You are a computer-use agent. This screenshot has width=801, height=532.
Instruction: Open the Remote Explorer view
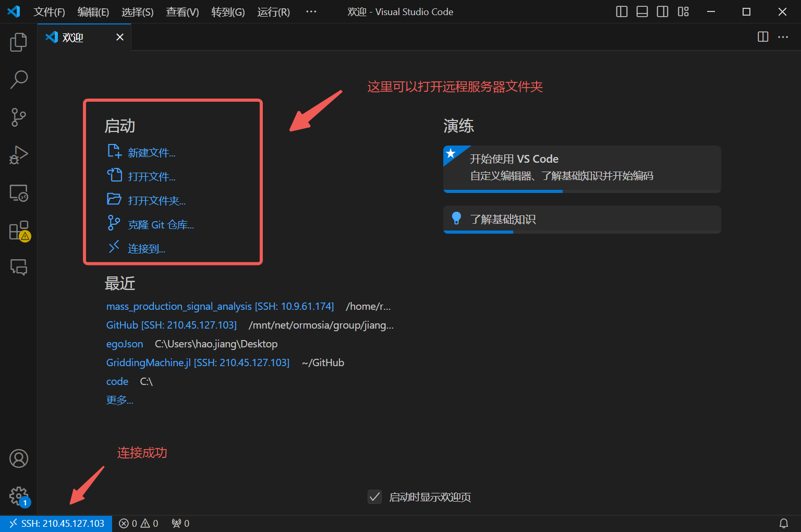click(x=19, y=192)
